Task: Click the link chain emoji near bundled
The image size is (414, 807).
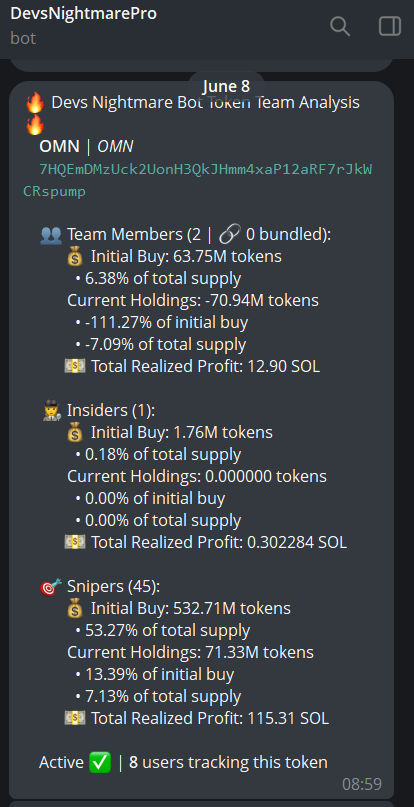Action: 229,235
